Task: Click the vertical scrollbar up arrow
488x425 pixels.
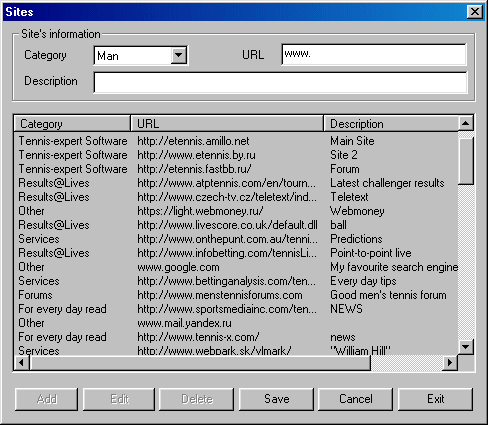Action: (x=466, y=124)
